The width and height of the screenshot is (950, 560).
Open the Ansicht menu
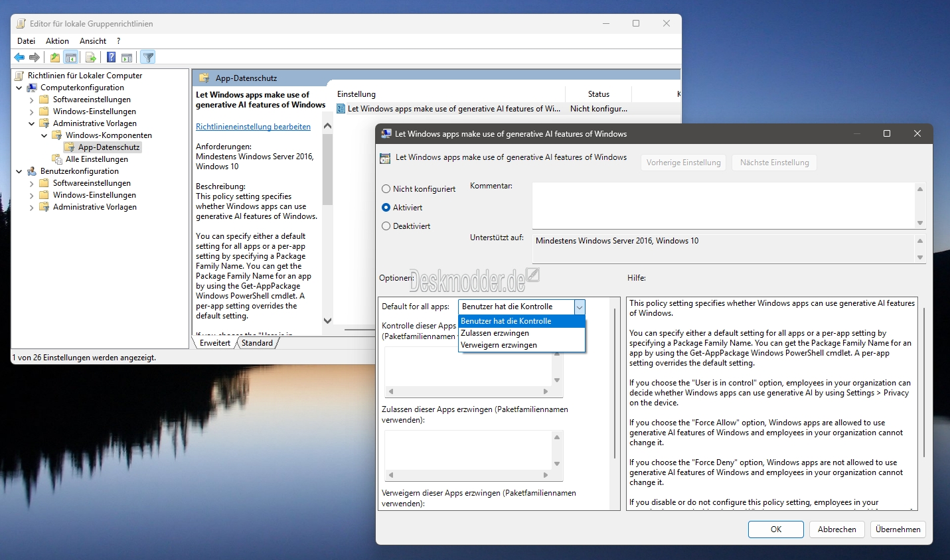93,41
